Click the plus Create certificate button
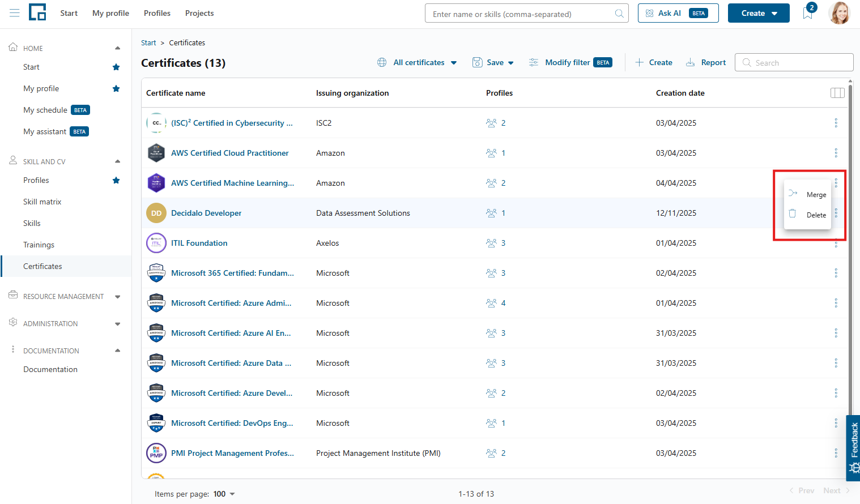This screenshot has width=860, height=504. click(654, 62)
